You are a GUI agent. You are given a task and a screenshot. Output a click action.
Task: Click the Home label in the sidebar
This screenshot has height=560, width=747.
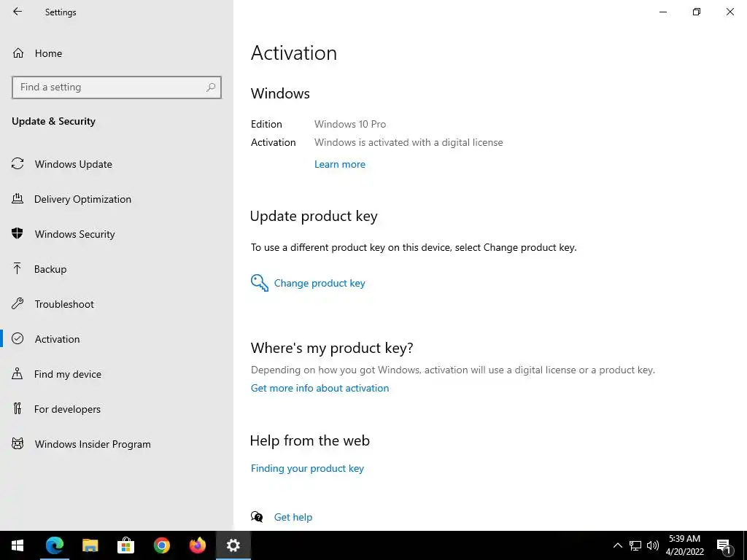point(48,53)
